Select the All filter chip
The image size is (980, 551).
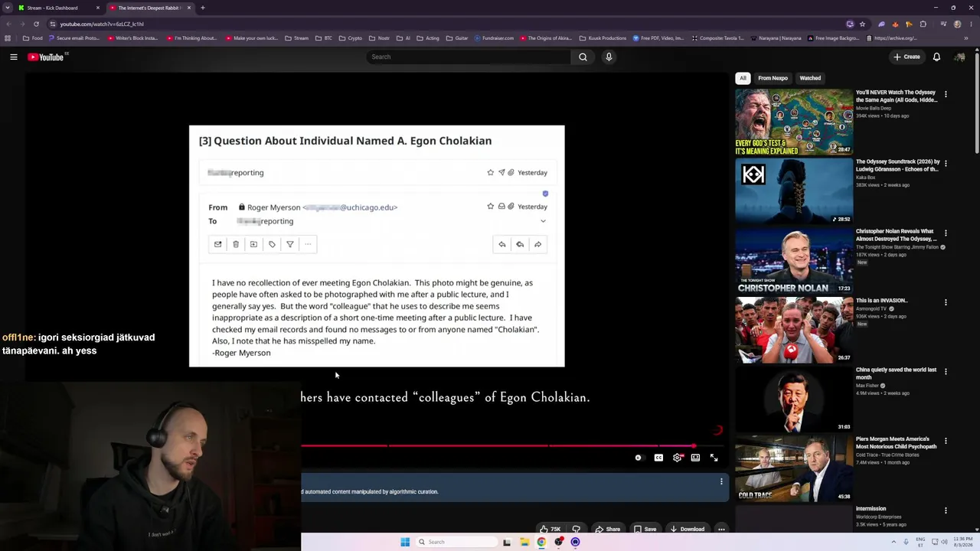click(x=743, y=78)
